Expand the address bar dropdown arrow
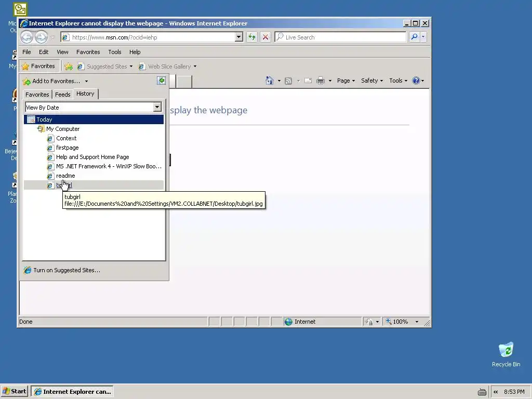 (x=239, y=37)
